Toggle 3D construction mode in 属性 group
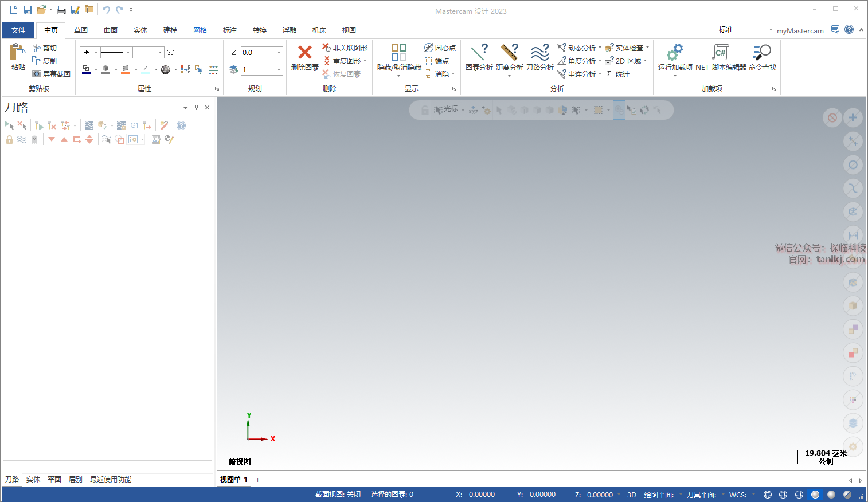Screen dimensions: 868x502 (x=171, y=52)
